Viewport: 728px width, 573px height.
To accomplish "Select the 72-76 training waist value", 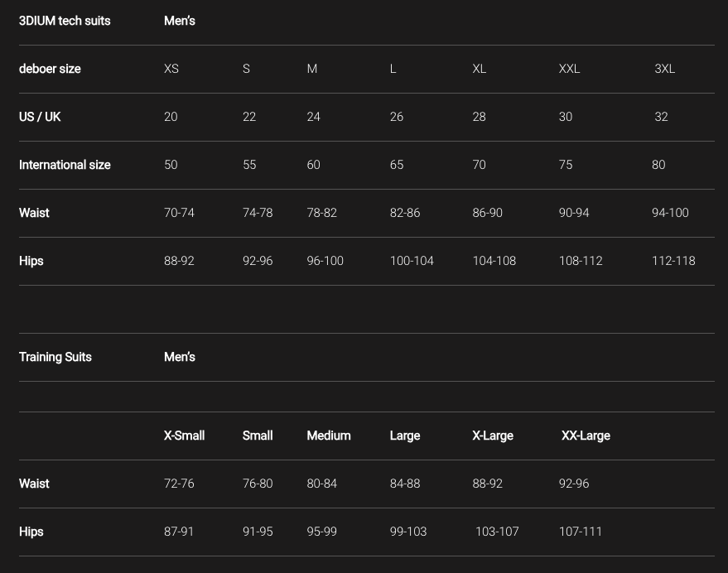I will [179, 484].
